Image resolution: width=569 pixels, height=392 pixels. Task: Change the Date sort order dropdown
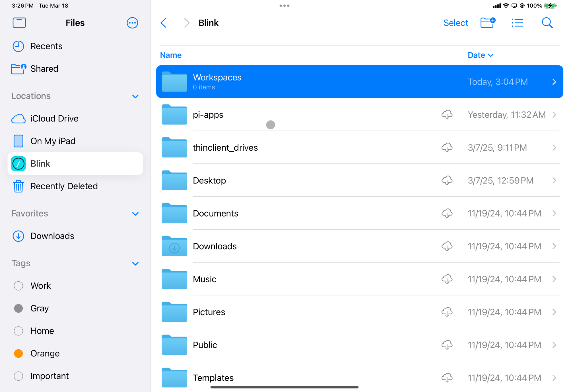pos(481,55)
